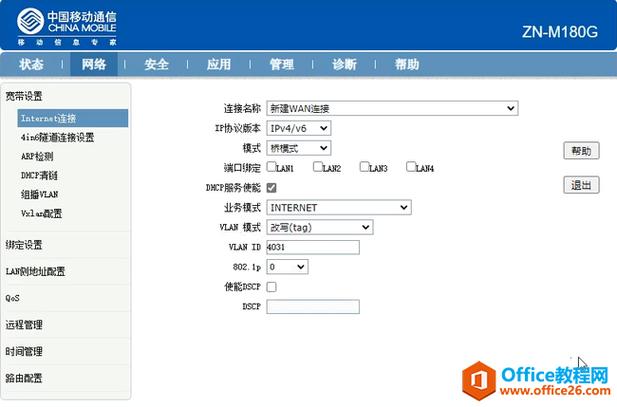Open the VLAN 模式 dropdown

pos(320,227)
